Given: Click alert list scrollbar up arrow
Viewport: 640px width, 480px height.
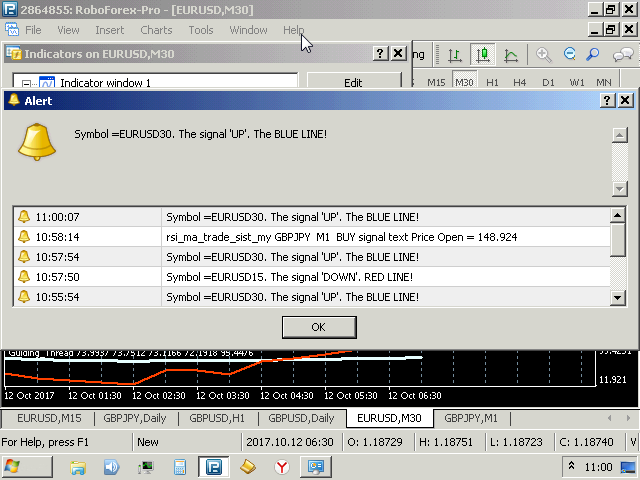Looking at the screenshot, I should pos(618,215).
